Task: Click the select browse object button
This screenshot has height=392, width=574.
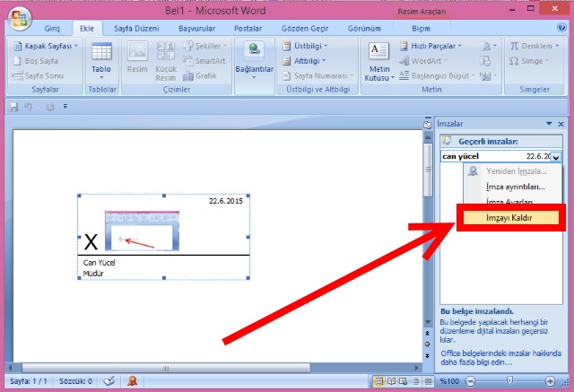Action: [x=427, y=344]
